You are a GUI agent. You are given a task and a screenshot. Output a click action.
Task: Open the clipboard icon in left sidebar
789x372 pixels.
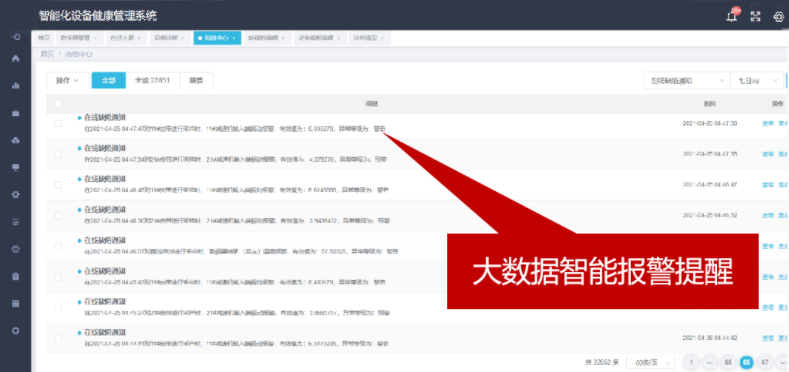pos(16,276)
